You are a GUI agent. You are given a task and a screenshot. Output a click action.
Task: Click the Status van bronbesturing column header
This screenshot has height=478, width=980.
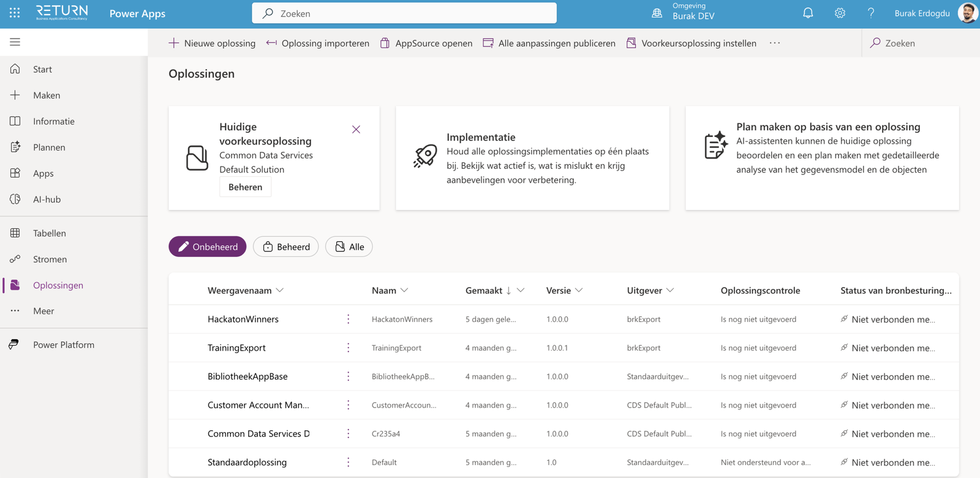point(896,290)
